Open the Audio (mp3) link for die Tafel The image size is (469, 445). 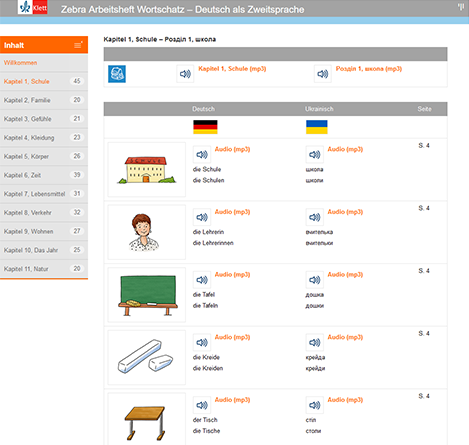pyautogui.click(x=232, y=274)
